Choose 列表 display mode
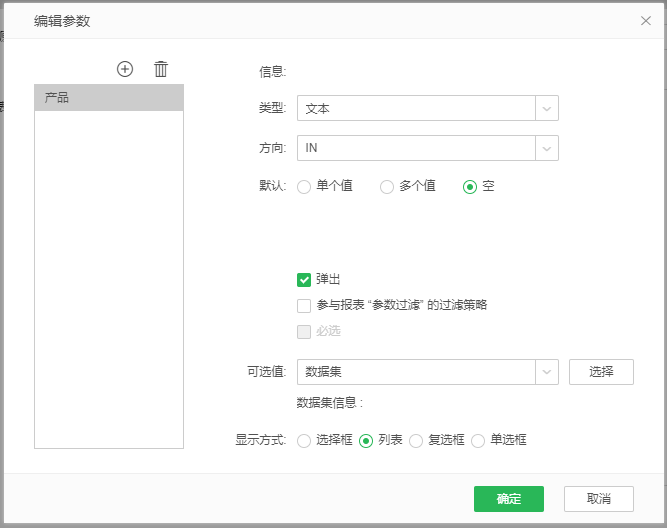667x528 pixels. tap(366, 441)
